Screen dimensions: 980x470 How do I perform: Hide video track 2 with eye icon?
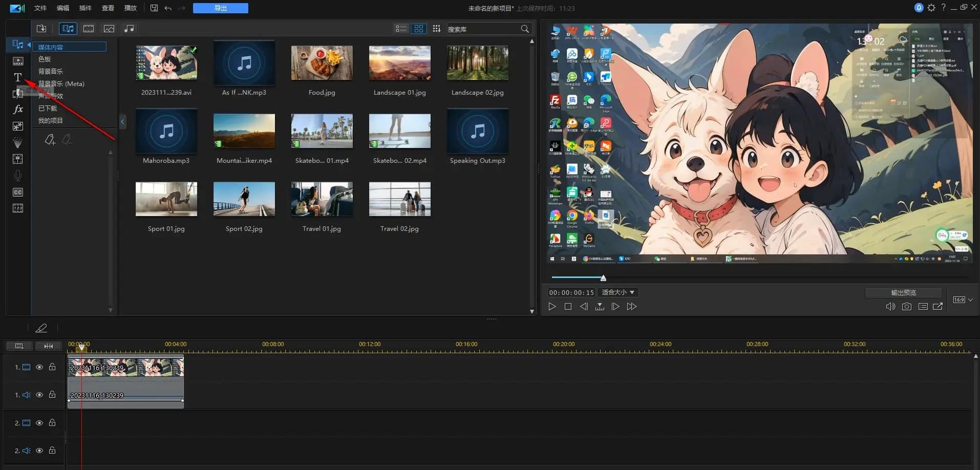click(39, 423)
